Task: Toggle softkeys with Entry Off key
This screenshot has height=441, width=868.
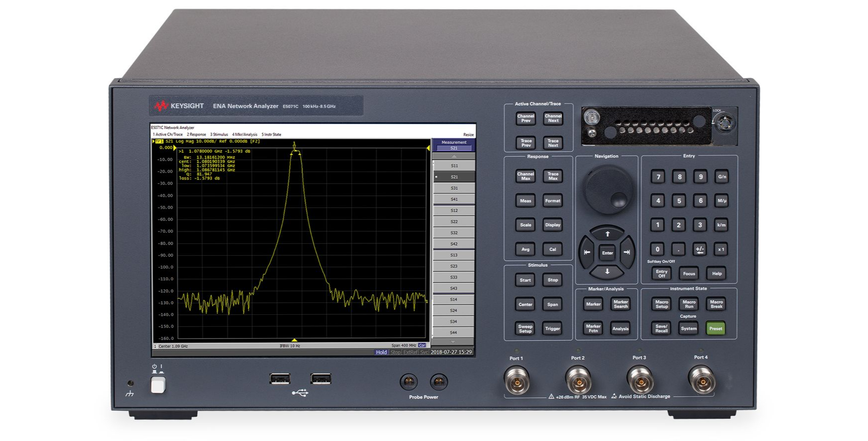Action: (661, 273)
